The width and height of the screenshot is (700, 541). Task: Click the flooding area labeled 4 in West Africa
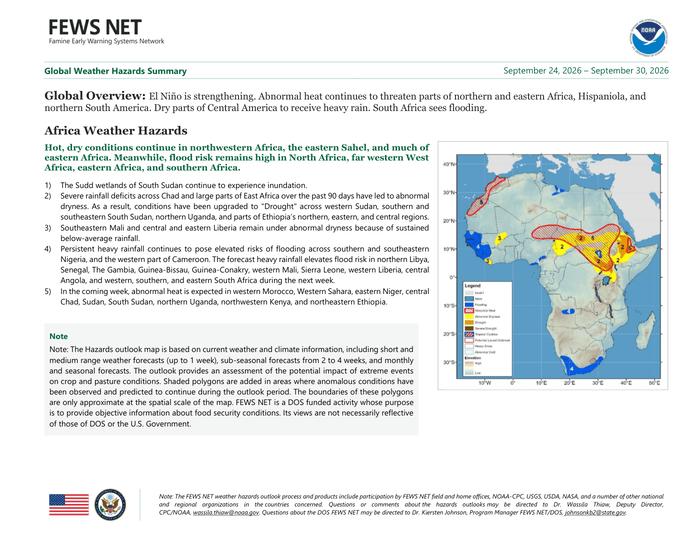(477, 246)
